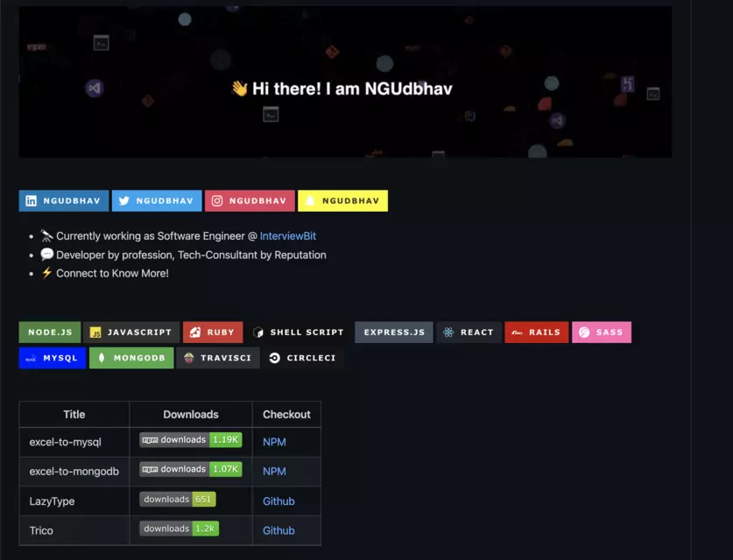Open Github link for LazyType

pos(278,501)
